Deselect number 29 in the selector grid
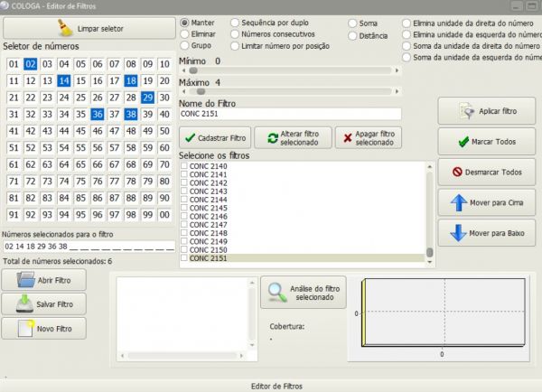Screen dimensions: 542x392 coord(147,98)
